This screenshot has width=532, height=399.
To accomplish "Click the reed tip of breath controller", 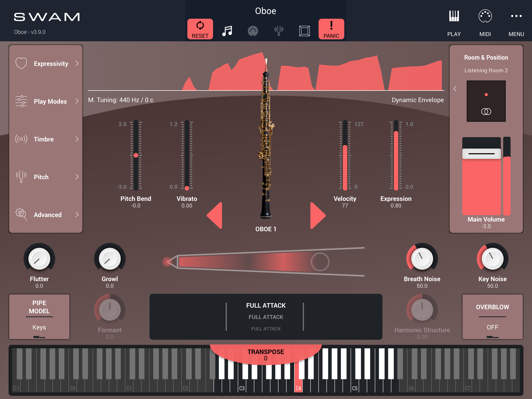I will tap(167, 262).
